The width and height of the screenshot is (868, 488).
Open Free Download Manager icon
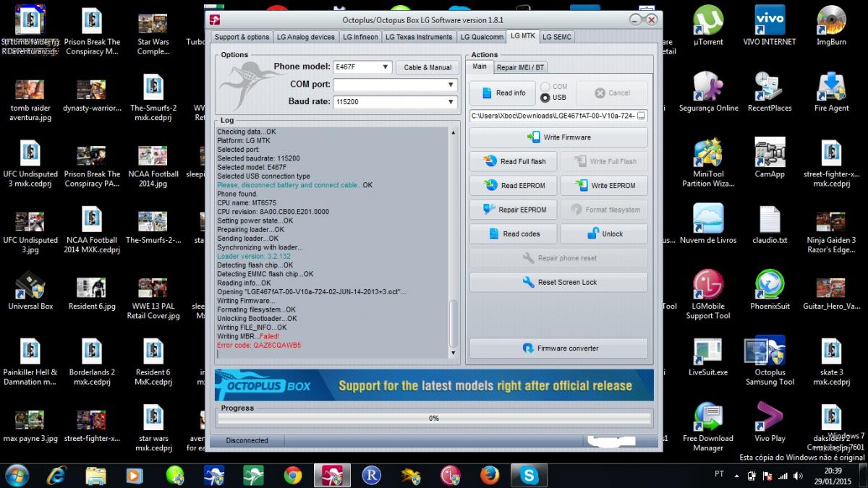pos(708,427)
